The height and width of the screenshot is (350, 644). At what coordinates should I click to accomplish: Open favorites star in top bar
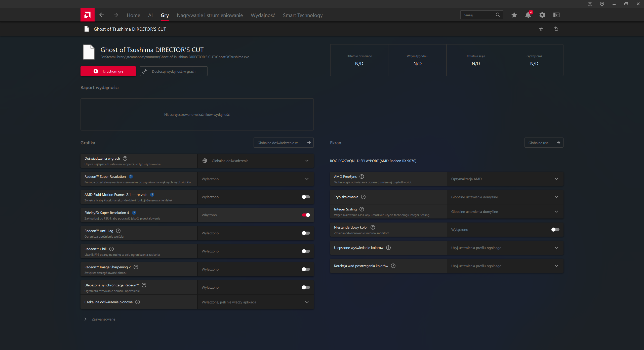point(514,15)
